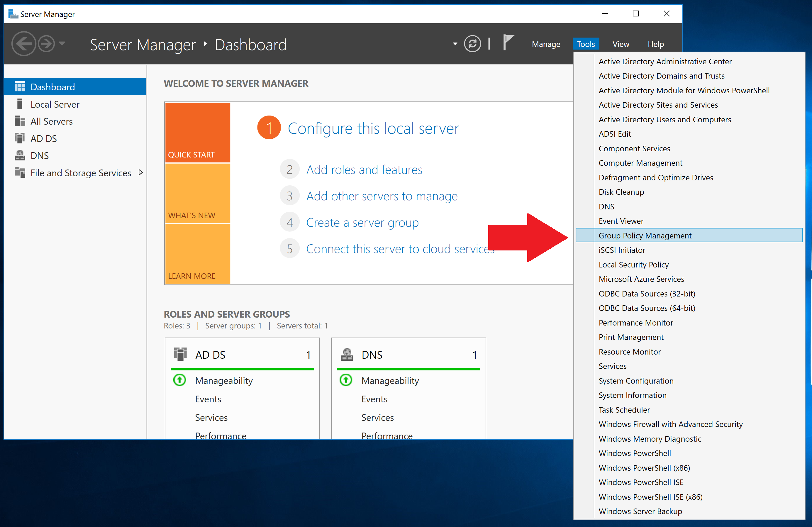Open Active Directory Users and Computers

click(x=664, y=119)
